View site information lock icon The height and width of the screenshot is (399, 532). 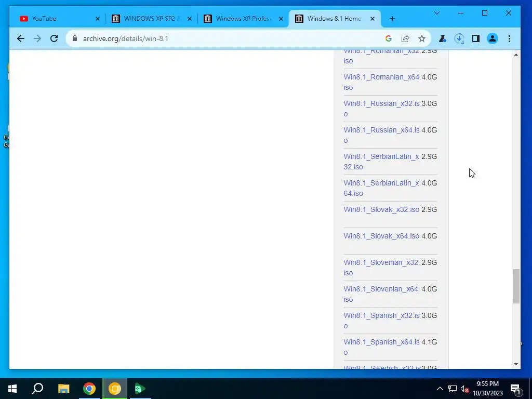[x=75, y=38]
